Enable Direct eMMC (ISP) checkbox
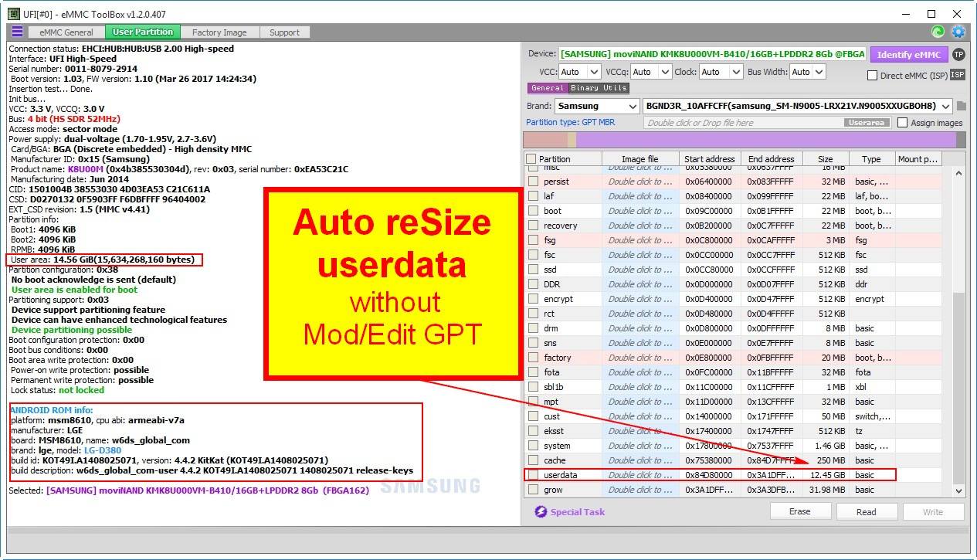Viewport: 977px width, 560px height. pyautogui.click(x=872, y=76)
